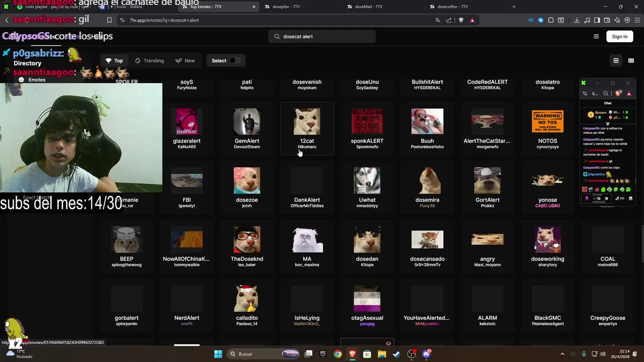Image resolution: width=644 pixels, height=362 pixels.
Task: Open the Brave VPN shield icon
Action: 627,20
